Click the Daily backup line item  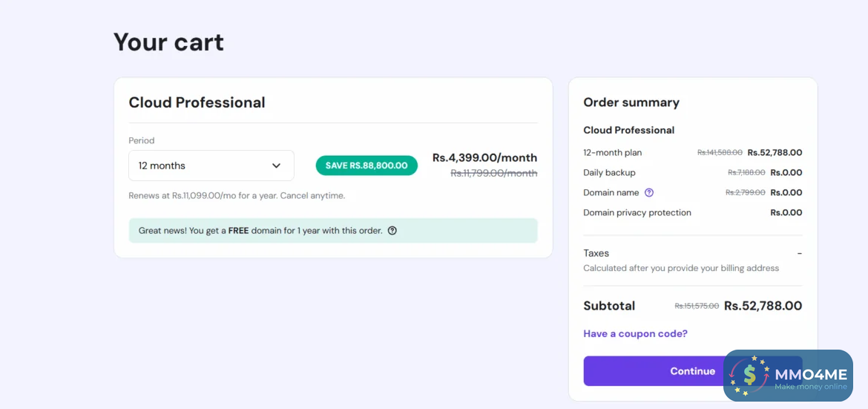tap(609, 173)
